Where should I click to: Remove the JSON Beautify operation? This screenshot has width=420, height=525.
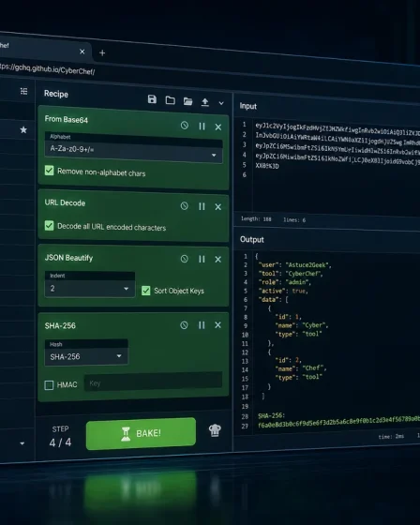pos(218,259)
